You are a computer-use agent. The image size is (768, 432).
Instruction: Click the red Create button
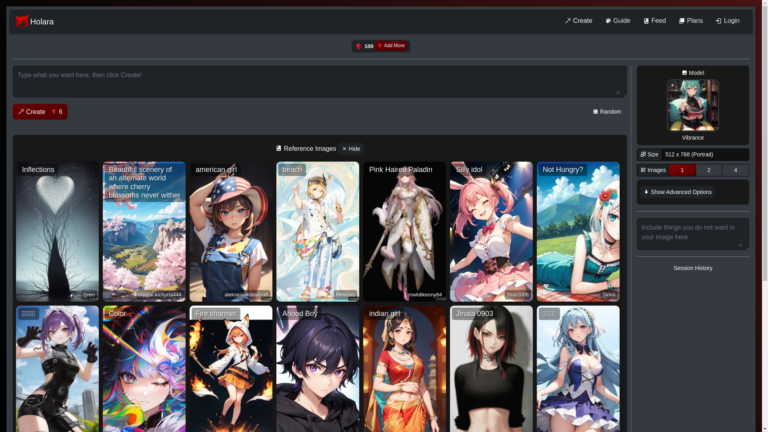(x=40, y=112)
